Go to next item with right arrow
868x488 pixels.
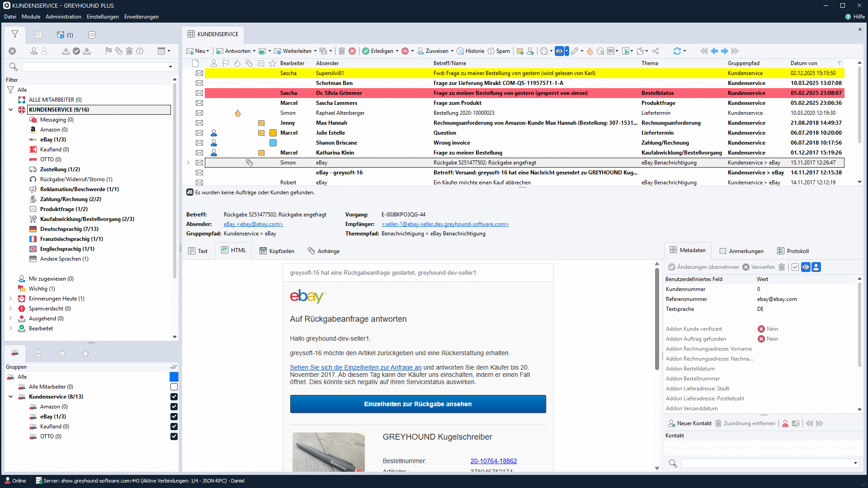pyautogui.click(x=725, y=51)
